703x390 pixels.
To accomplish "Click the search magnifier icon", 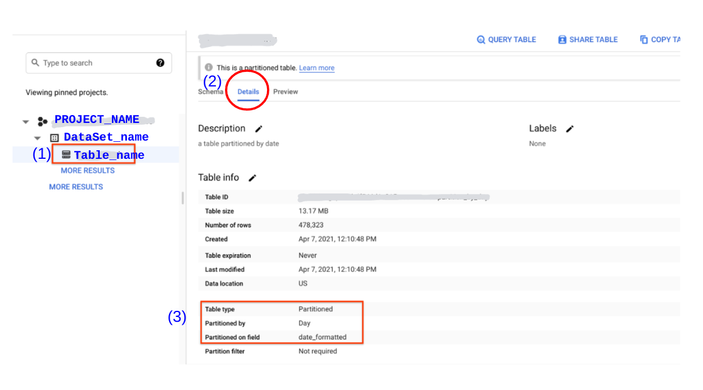I will tap(35, 63).
